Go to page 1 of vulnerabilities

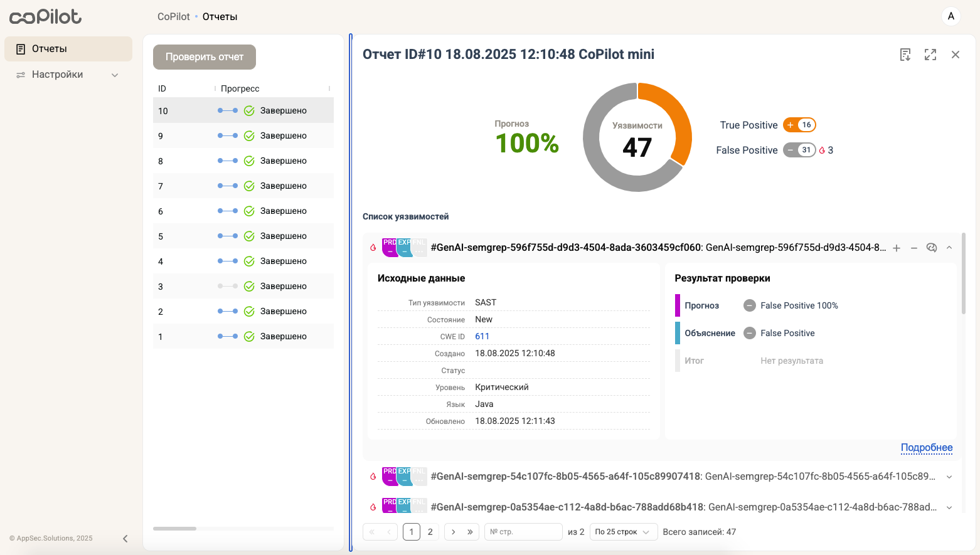(412, 532)
